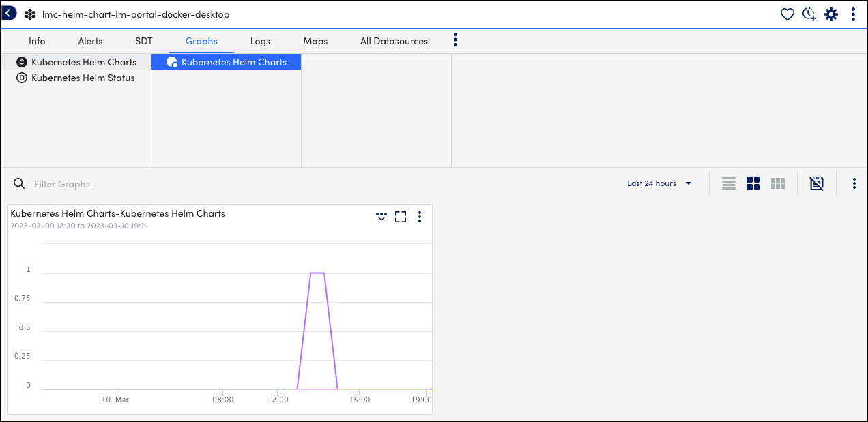Open the top-right resource options menu
Image resolution: width=868 pixels, height=422 pixels.
853,14
